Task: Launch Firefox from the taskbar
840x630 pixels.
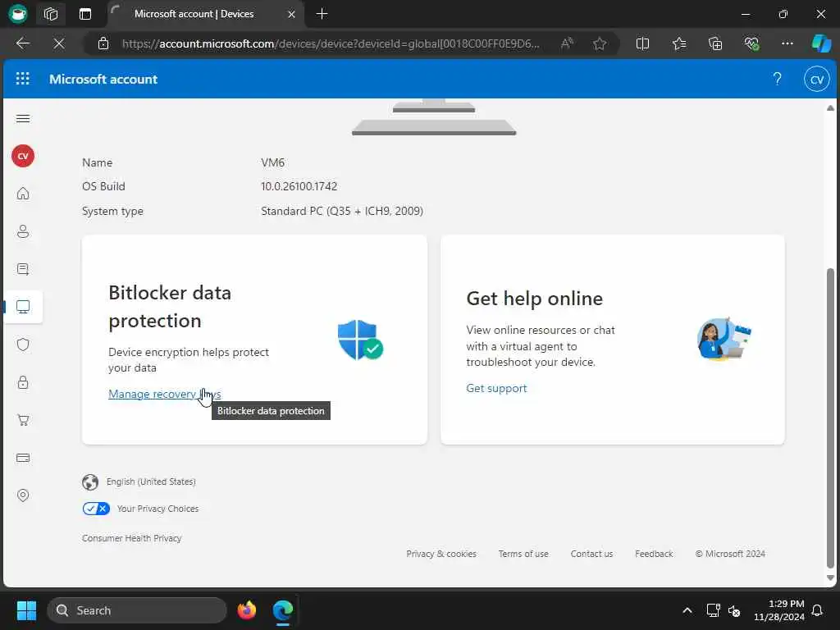Action: click(x=246, y=610)
